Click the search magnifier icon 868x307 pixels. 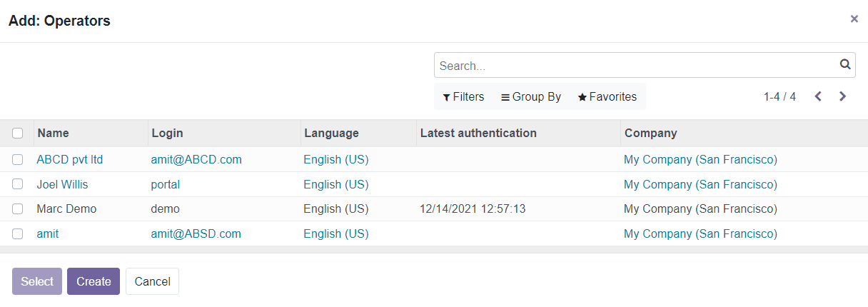pyautogui.click(x=845, y=64)
